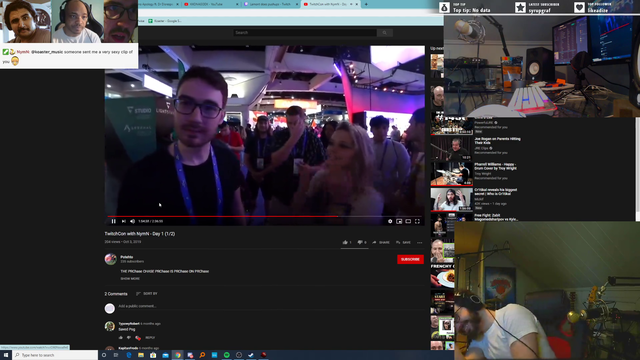Open the Koaster Google Sheets bookmark
This screenshot has height=360, width=640.
[165, 21]
